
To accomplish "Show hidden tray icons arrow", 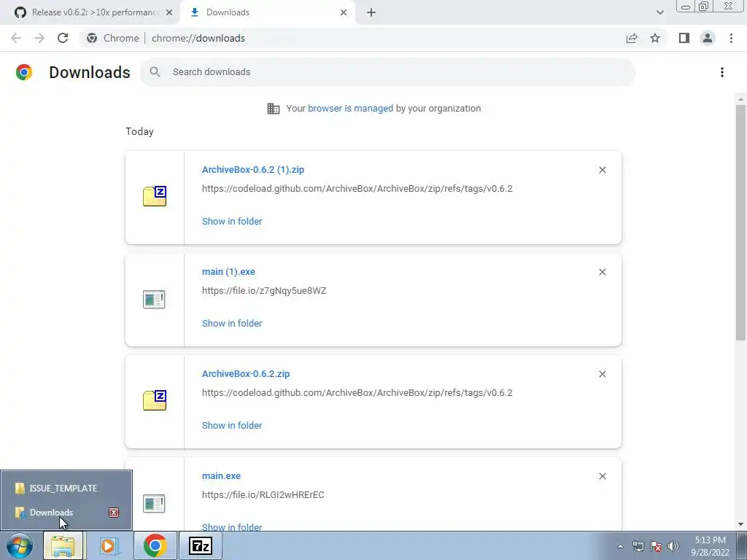I will [x=620, y=546].
